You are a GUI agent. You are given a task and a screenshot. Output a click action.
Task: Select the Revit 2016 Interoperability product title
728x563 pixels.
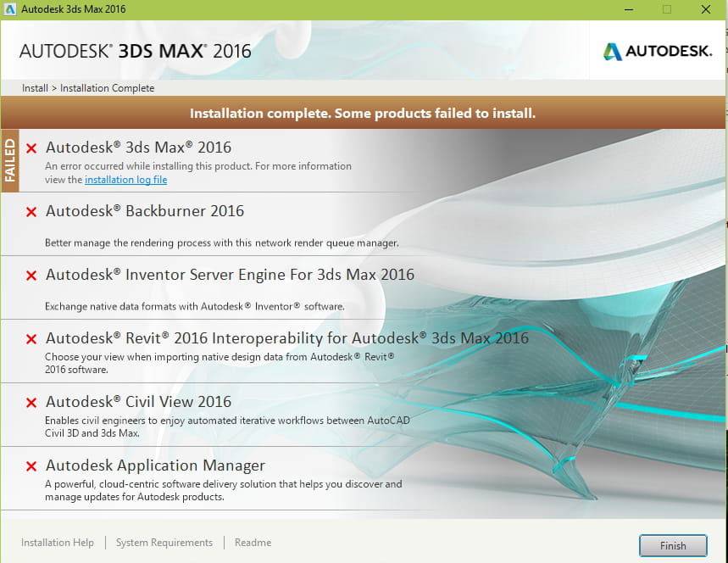(x=287, y=338)
